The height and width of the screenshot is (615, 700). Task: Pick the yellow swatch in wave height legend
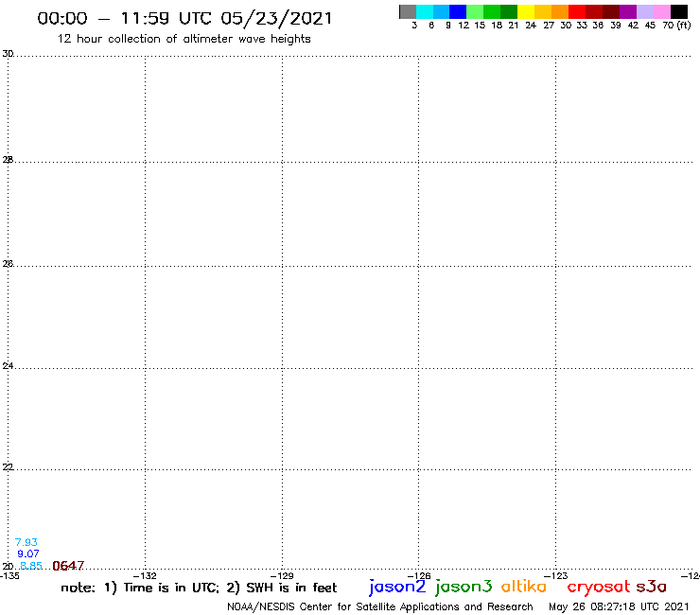click(525, 11)
